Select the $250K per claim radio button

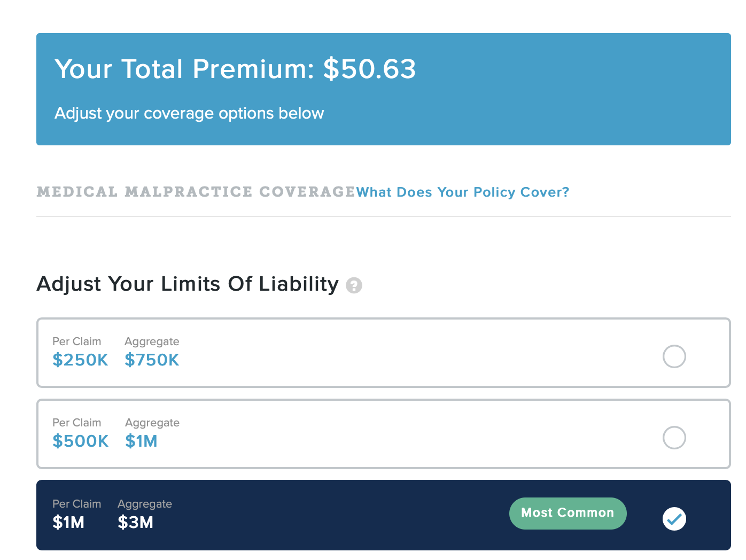(x=674, y=356)
